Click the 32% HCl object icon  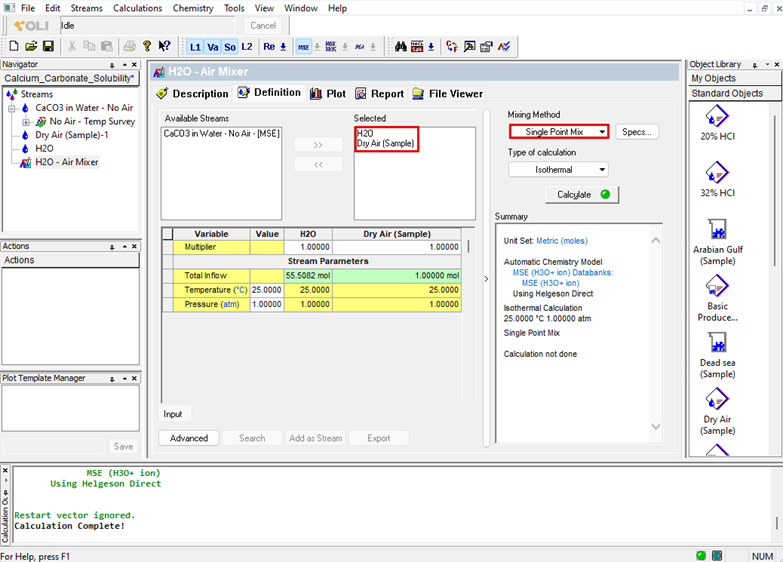click(717, 173)
